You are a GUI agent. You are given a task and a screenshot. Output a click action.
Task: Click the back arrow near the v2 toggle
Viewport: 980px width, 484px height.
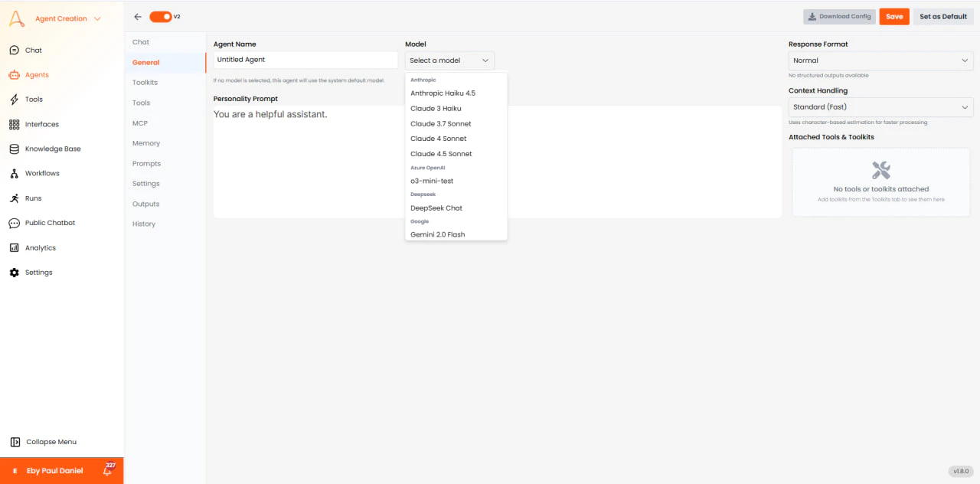138,16
